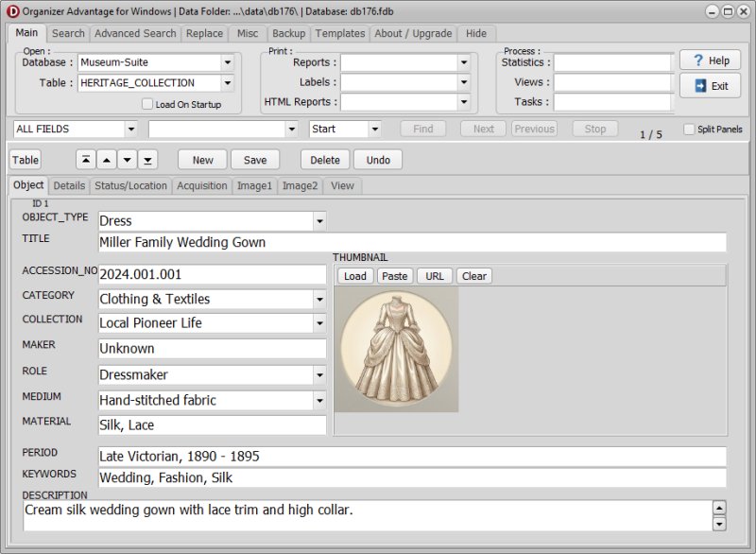Click the MATERIAL field

[x=212, y=425]
